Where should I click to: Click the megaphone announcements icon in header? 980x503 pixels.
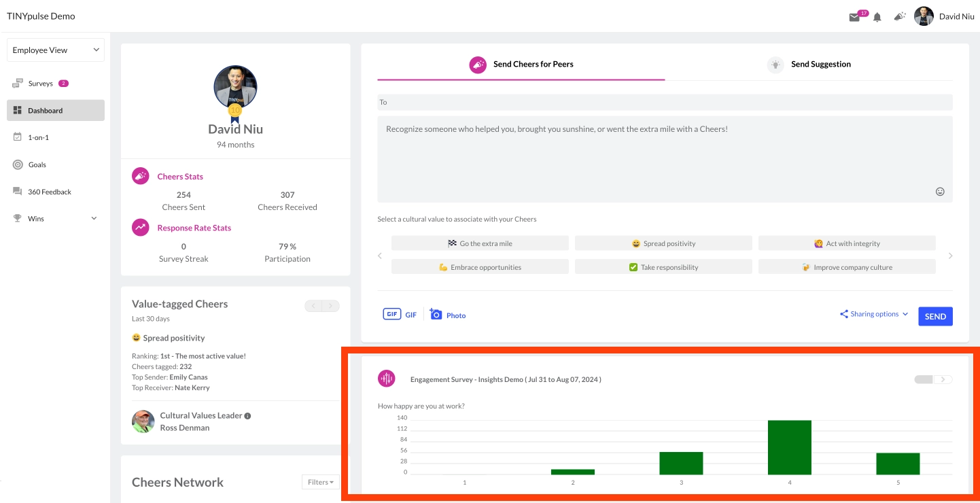pyautogui.click(x=898, y=16)
